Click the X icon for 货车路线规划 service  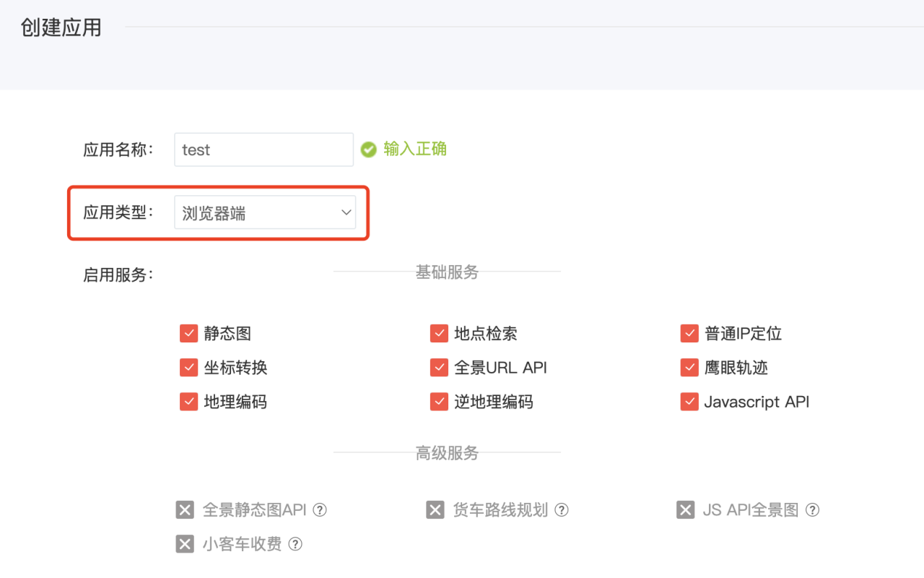(436, 509)
